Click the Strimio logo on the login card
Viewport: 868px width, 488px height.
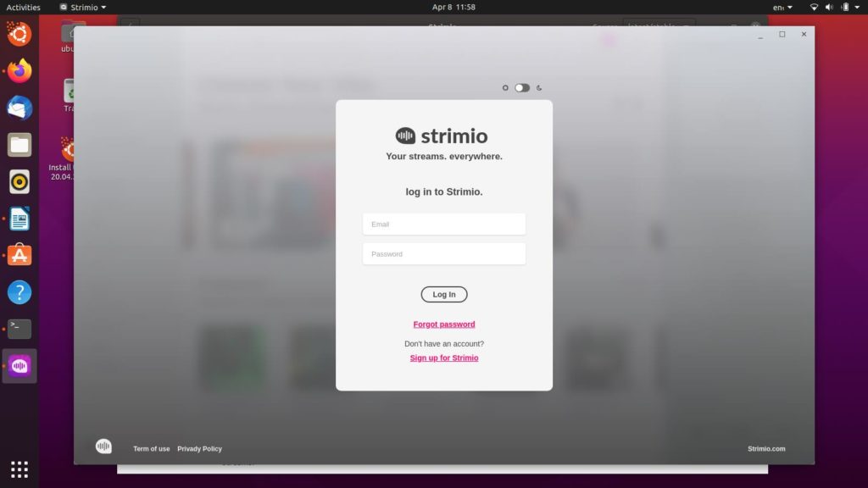point(442,136)
